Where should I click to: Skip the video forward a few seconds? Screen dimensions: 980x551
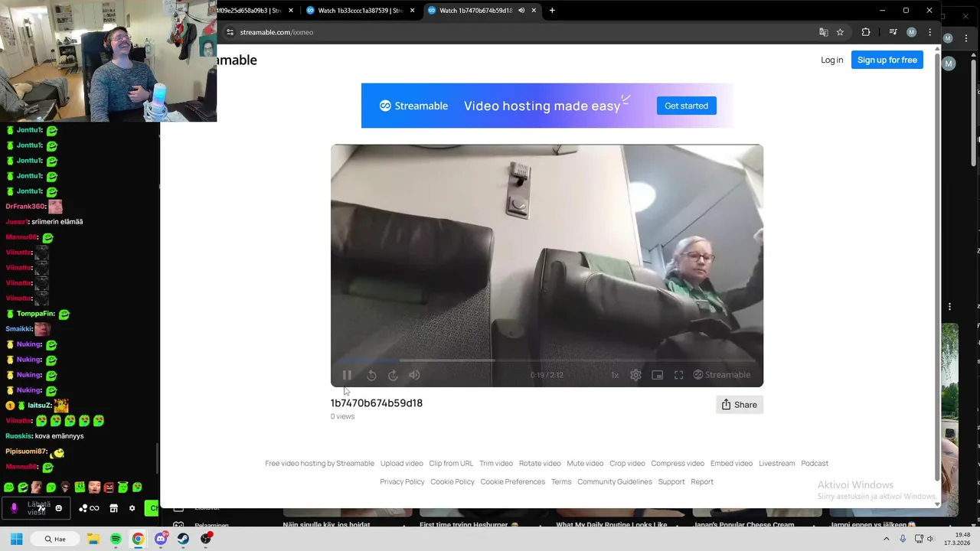(393, 375)
